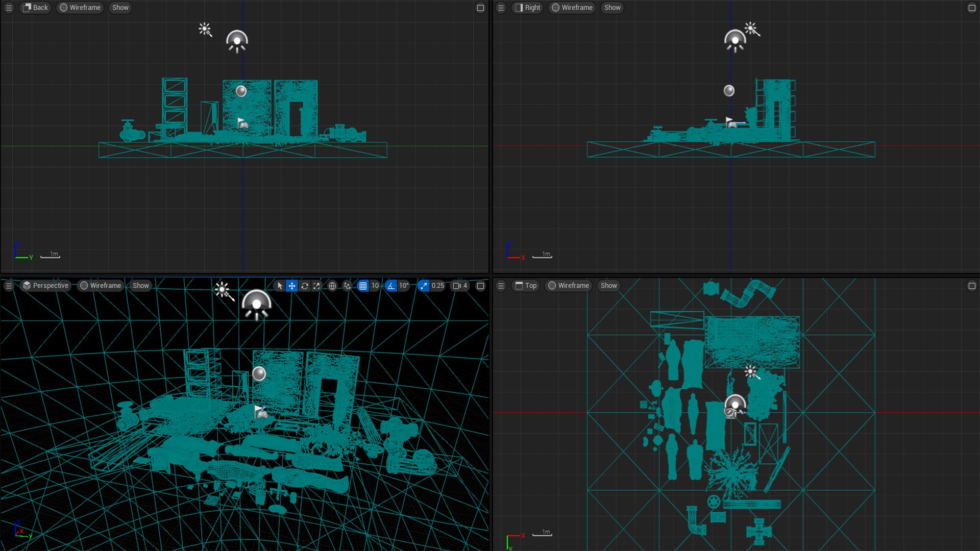Activate the rotate tool in Perspective toolbar

(305, 286)
